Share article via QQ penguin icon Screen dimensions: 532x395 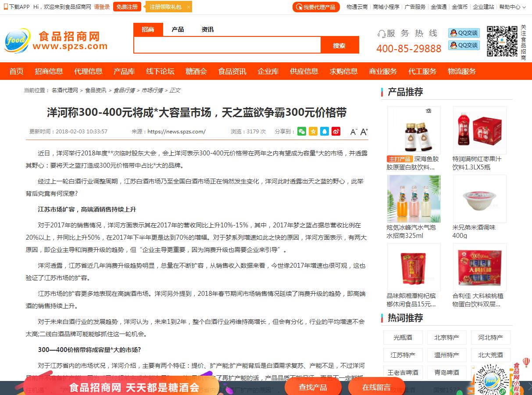tap(324, 131)
